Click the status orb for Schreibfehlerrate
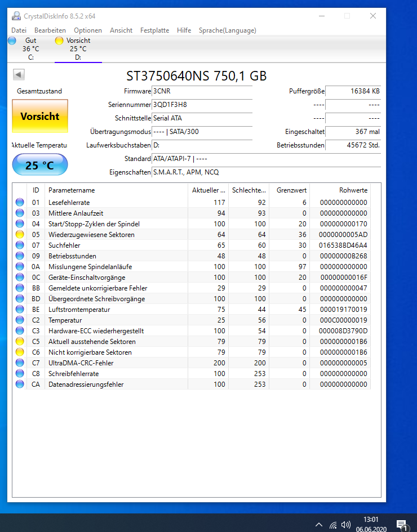 tap(20, 373)
